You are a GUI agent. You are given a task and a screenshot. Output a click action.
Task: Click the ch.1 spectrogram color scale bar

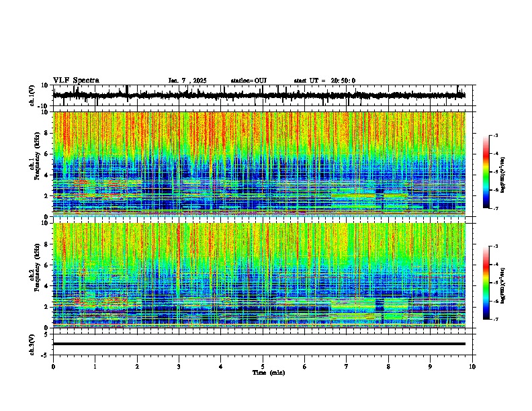486,172
